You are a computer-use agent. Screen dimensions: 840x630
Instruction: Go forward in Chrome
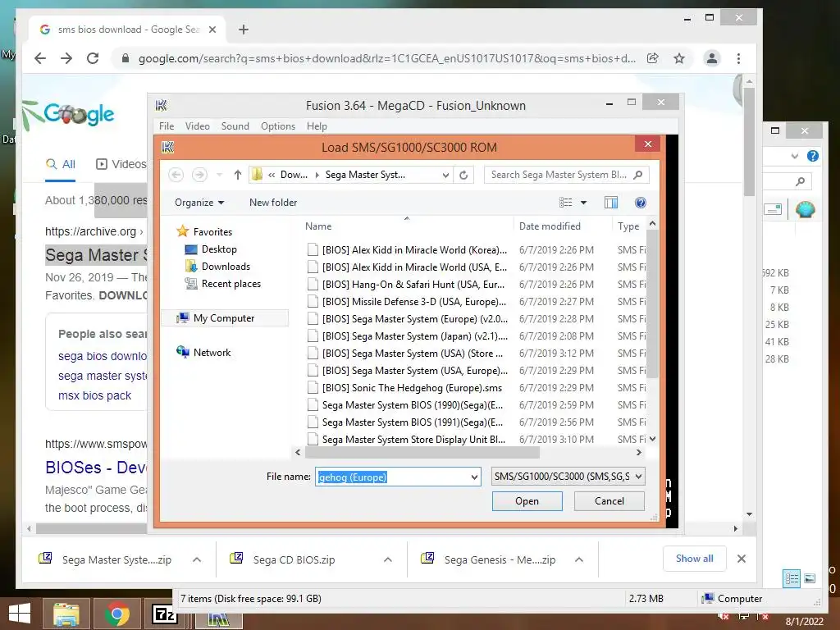coord(66,58)
